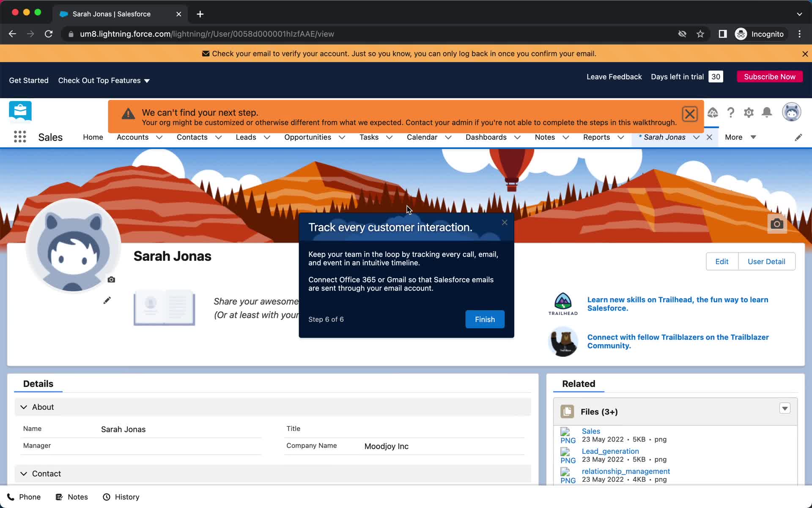Open the Phone utility in the bottom bar
This screenshot has width=812, height=508.
(x=24, y=497)
